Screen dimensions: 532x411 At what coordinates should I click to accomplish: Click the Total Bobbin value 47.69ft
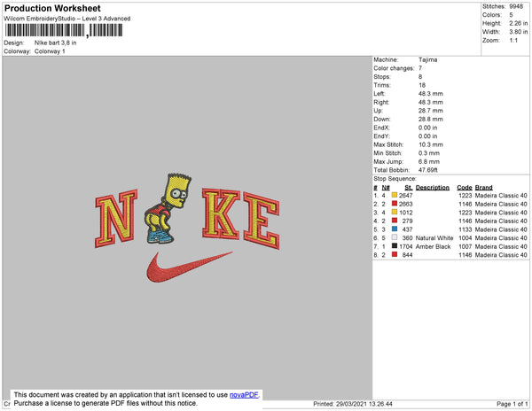tap(428, 170)
